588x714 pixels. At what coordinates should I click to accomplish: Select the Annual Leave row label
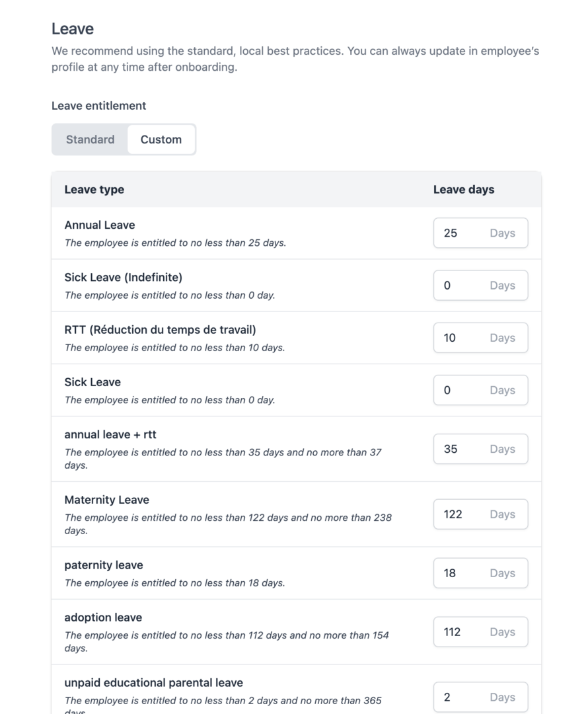(100, 225)
